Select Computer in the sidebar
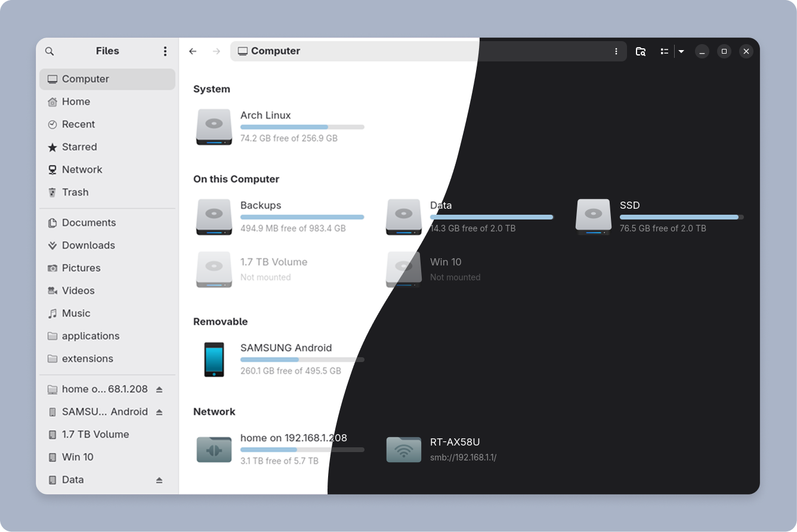 (x=107, y=79)
